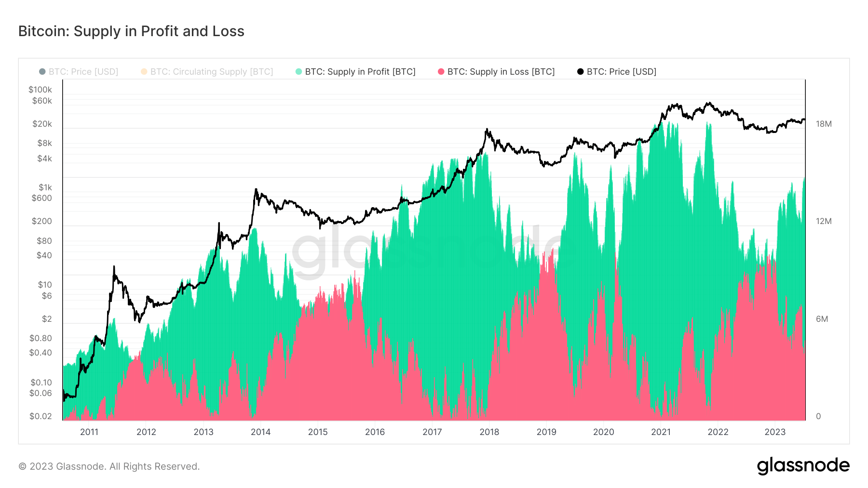Click the $6 price axis label
The image size is (868, 488).
47,296
